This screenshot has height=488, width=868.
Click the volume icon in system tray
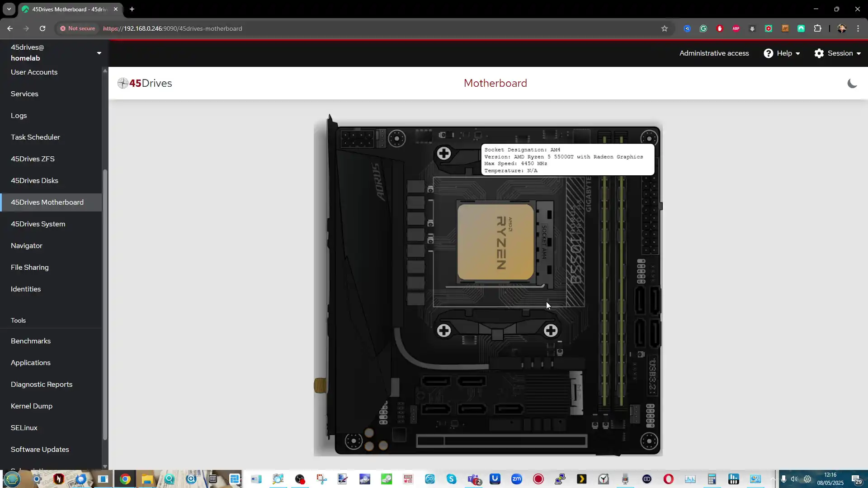[x=794, y=479]
